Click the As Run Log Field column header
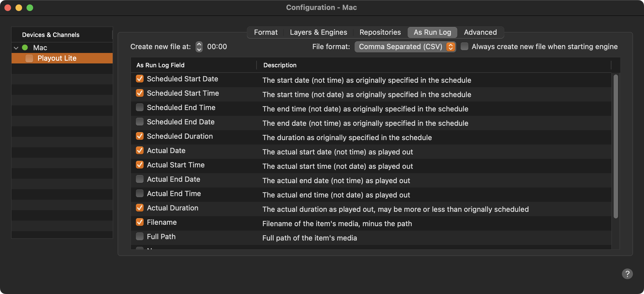This screenshot has height=294, width=644. point(194,65)
